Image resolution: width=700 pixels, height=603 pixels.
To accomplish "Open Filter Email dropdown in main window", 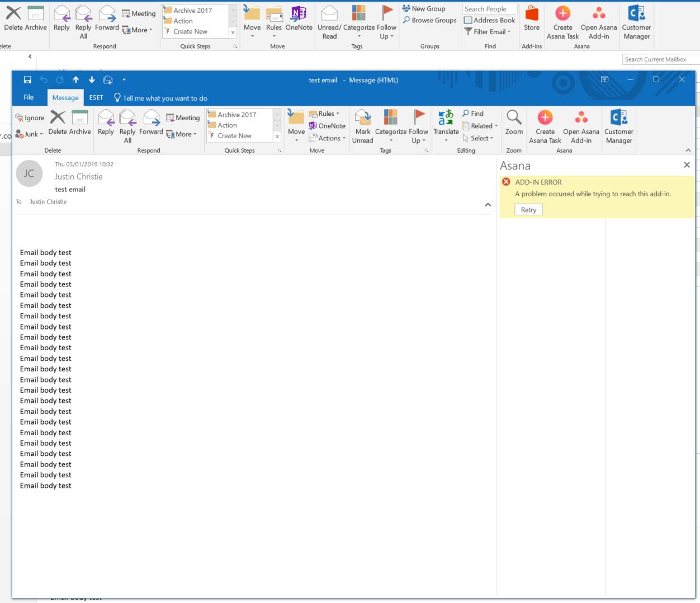I will tap(488, 32).
